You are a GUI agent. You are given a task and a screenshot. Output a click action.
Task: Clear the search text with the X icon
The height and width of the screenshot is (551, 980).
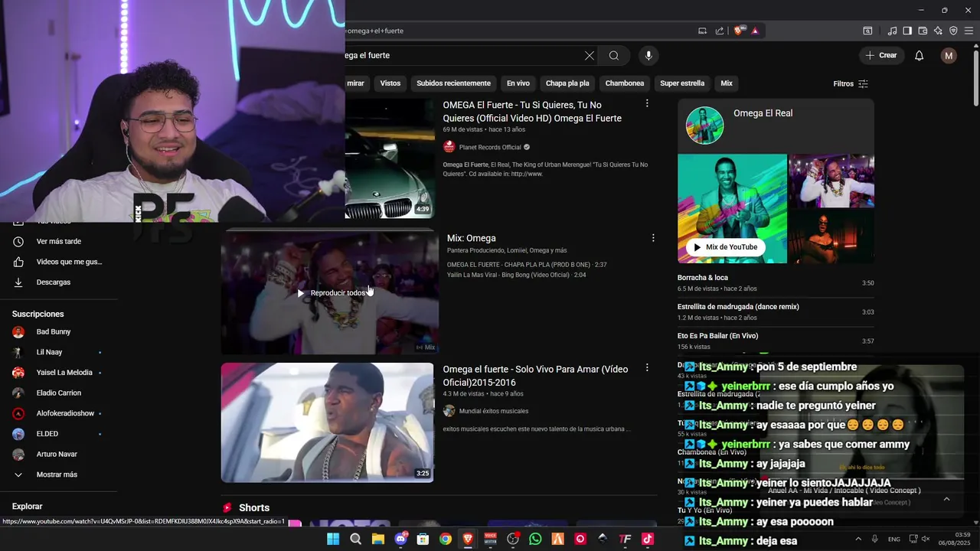(590, 56)
